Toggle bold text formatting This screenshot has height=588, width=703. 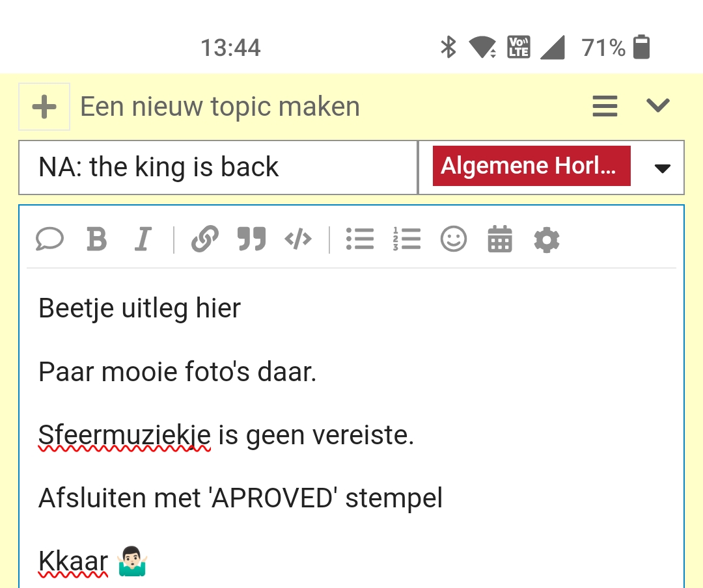tap(96, 239)
